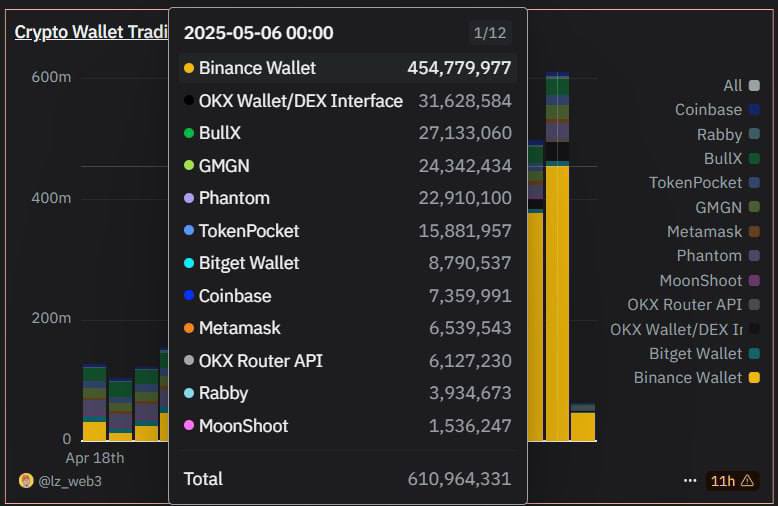This screenshot has height=506, width=778.
Task: Click the 1/12 tooltip page indicator
Action: pyautogui.click(x=490, y=33)
